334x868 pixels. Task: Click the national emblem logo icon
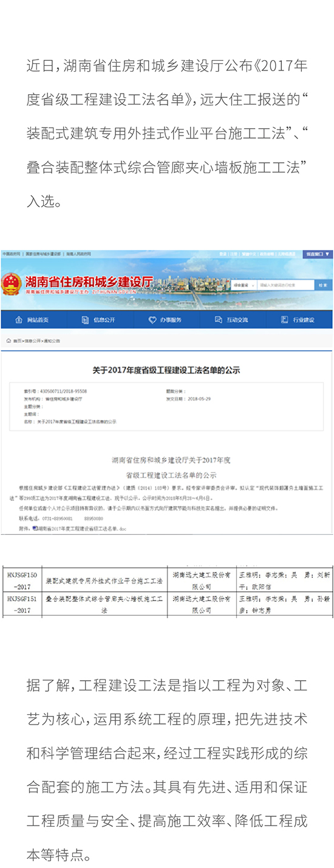[x=11, y=284]
